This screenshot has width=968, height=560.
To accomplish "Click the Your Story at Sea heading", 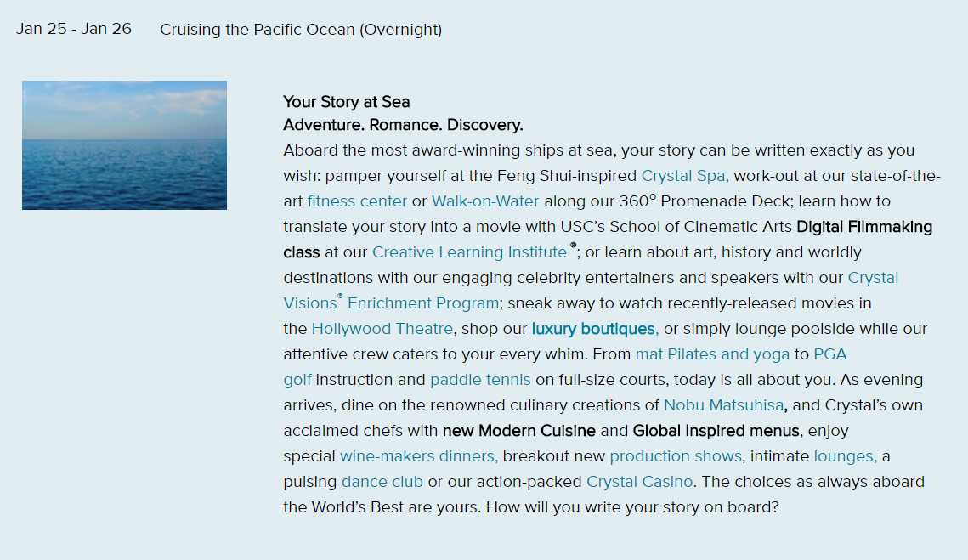I will coord(347,102).
